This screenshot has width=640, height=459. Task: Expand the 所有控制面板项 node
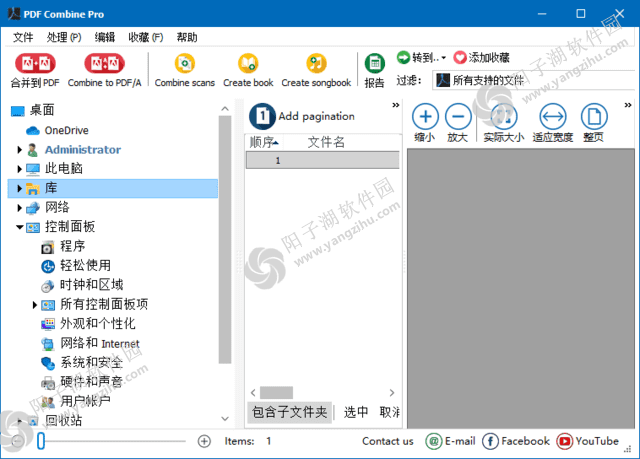tap(35, 304)
